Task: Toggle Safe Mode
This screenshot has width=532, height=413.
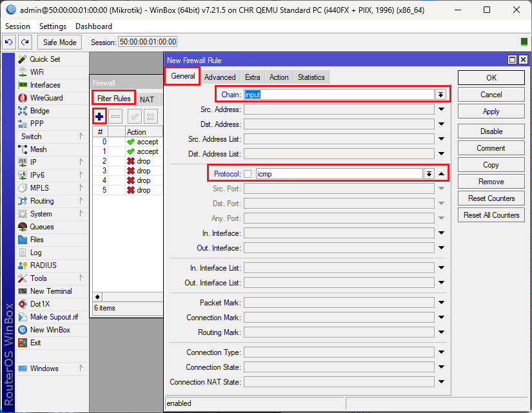Action: [60, 42]
